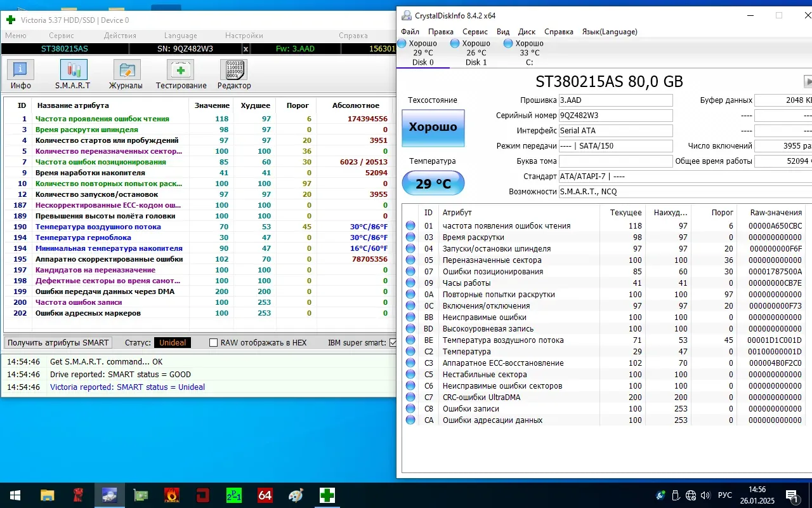Open the Язык(Language) menu in CrystalDiskInfo
This screenshot has height=508, width=812.
(610, 32)
